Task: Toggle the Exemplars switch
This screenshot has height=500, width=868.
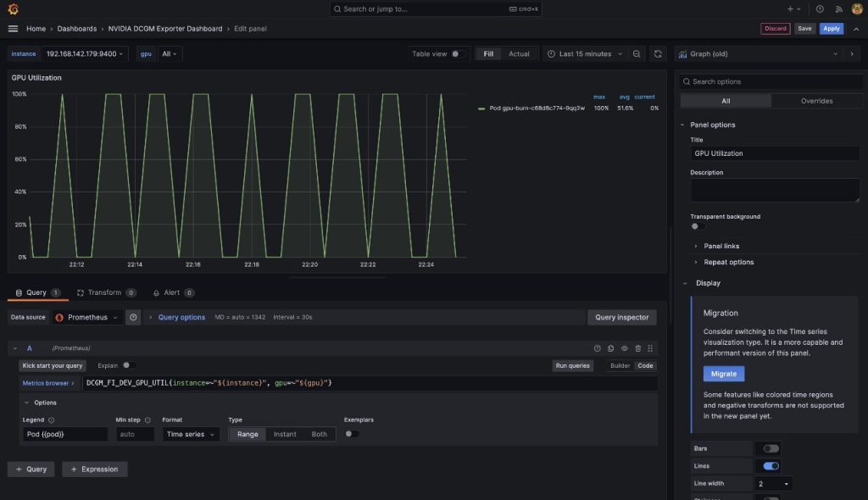Action: coord(352,434)
